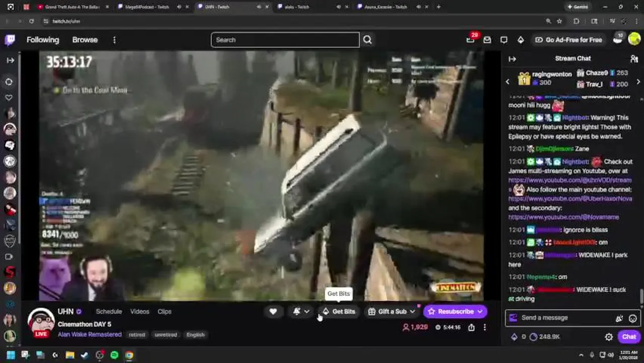
Task: Open Spotify from the taskbar
Action: pyautogui.click(x=114, y=355)
